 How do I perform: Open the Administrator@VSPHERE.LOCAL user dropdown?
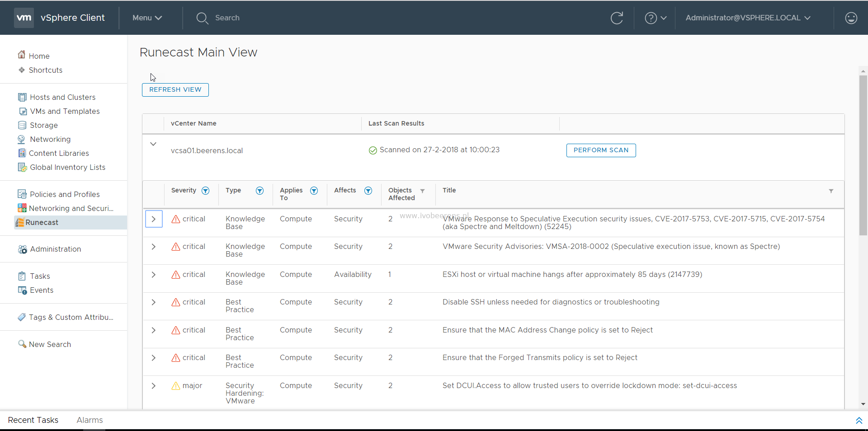coord(748,18)
